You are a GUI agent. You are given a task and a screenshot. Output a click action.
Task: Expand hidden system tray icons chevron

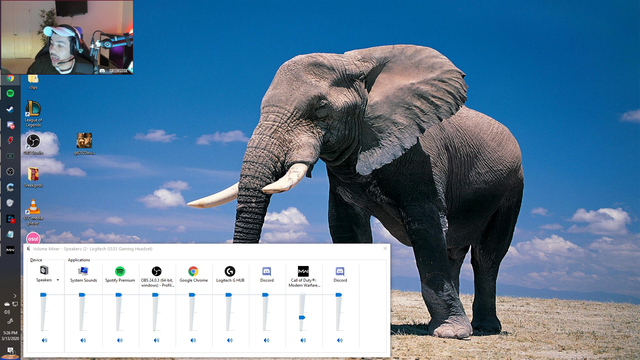pyautogui.click(x=15, y=296)
